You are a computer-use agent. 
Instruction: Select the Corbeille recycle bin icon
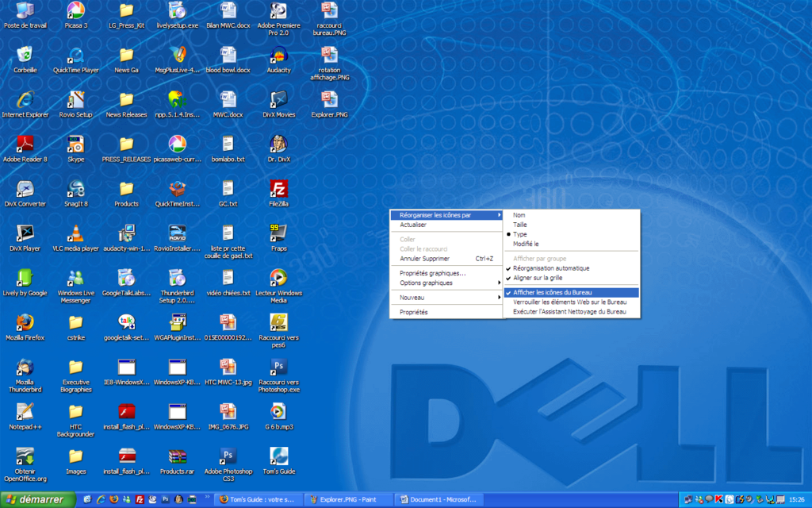(25, 60)
